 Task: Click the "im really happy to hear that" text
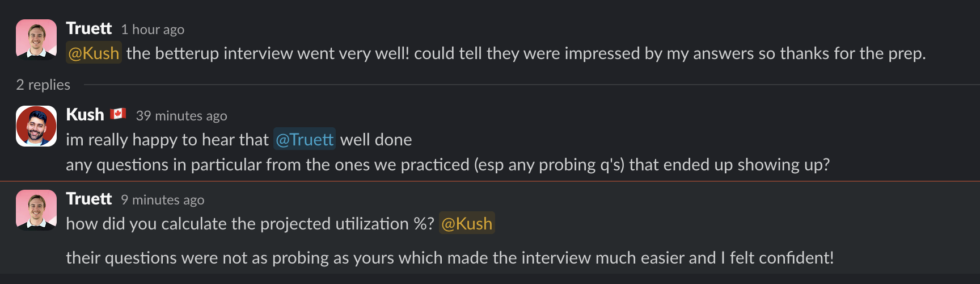167,140
